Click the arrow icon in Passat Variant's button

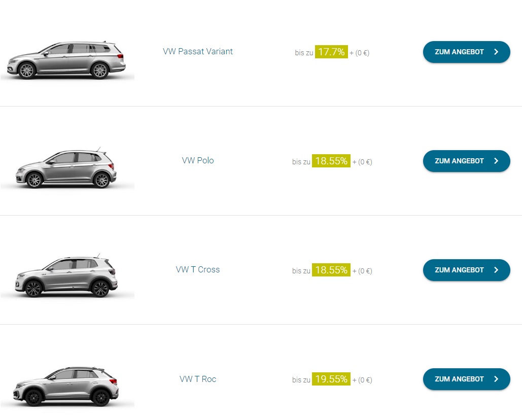pos(496,52)
